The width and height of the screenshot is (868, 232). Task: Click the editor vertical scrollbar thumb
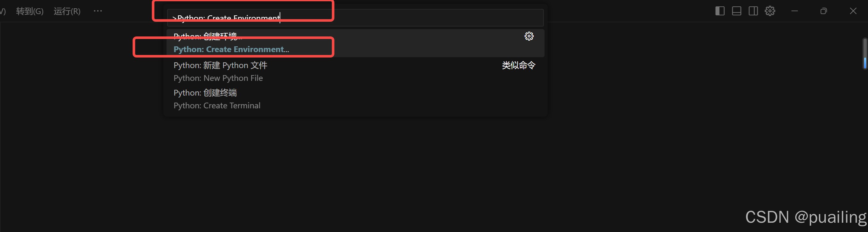(x=864, y=53)
